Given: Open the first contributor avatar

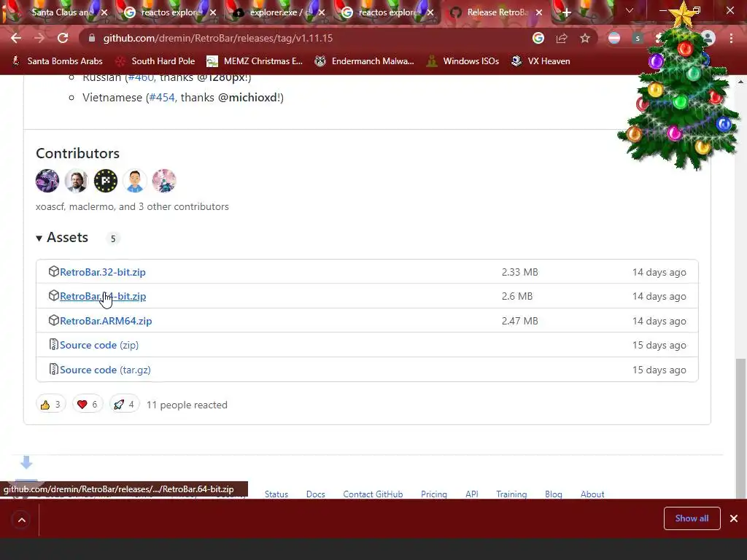Looking at the screenshot, I should click(x=47, y=181).
